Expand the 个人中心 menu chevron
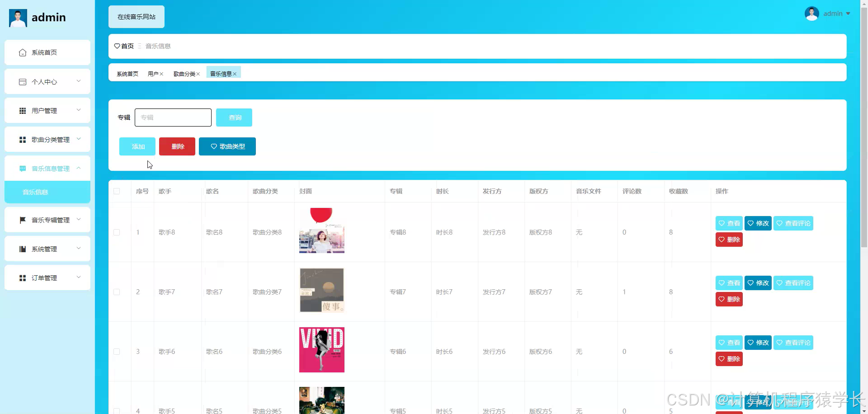 (79, 81)
